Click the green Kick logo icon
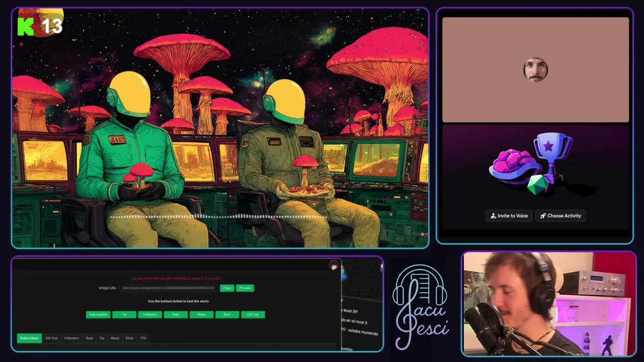The width and height of the screenshot is (644, 362). (x=26, y=27)
